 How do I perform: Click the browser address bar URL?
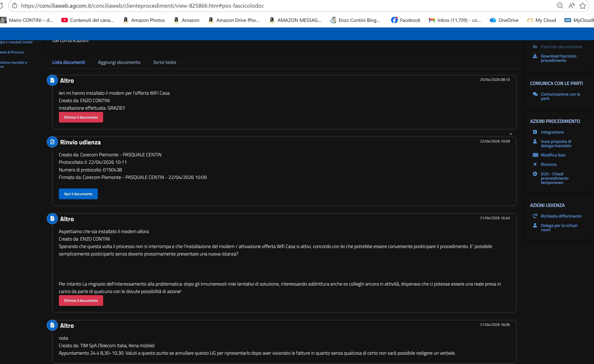pyautogui.click(x=142, y=6)
